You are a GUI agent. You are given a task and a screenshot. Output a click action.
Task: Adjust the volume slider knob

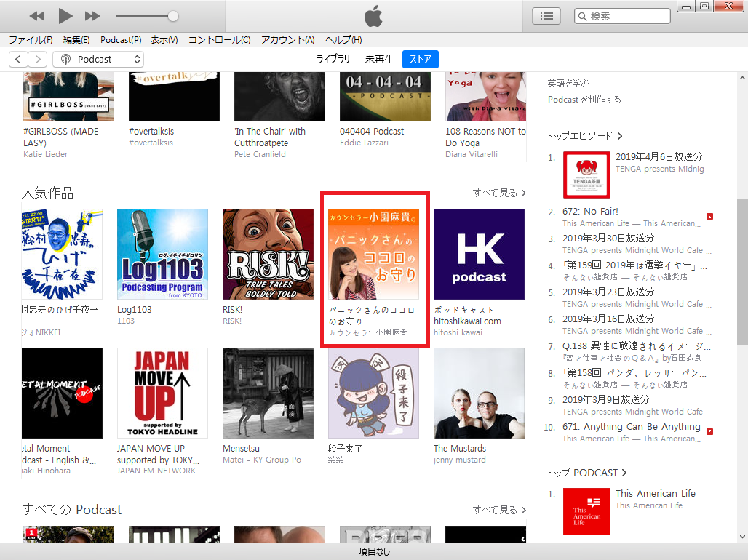173,16
